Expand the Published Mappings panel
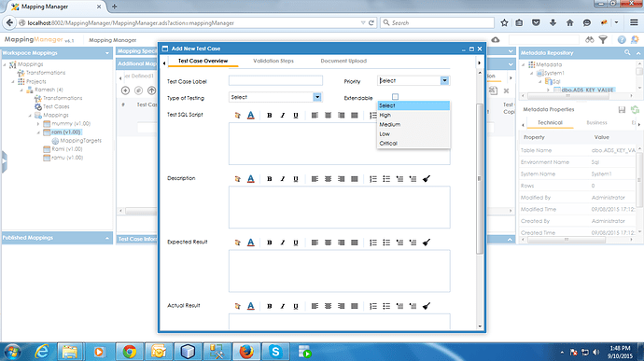 coord(107,238)
